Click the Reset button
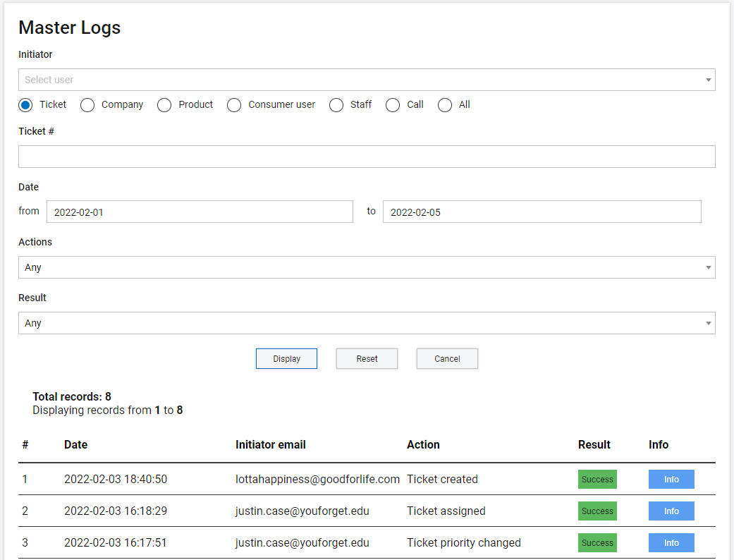 point(367,358)
